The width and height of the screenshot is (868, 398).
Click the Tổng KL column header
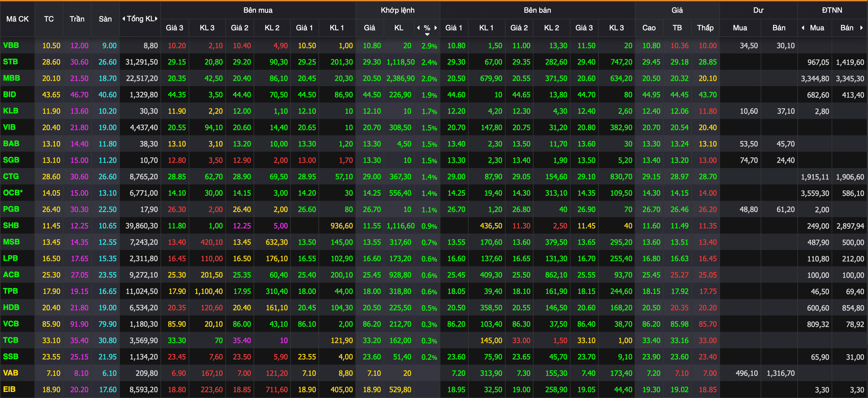[x=140, y=19]
